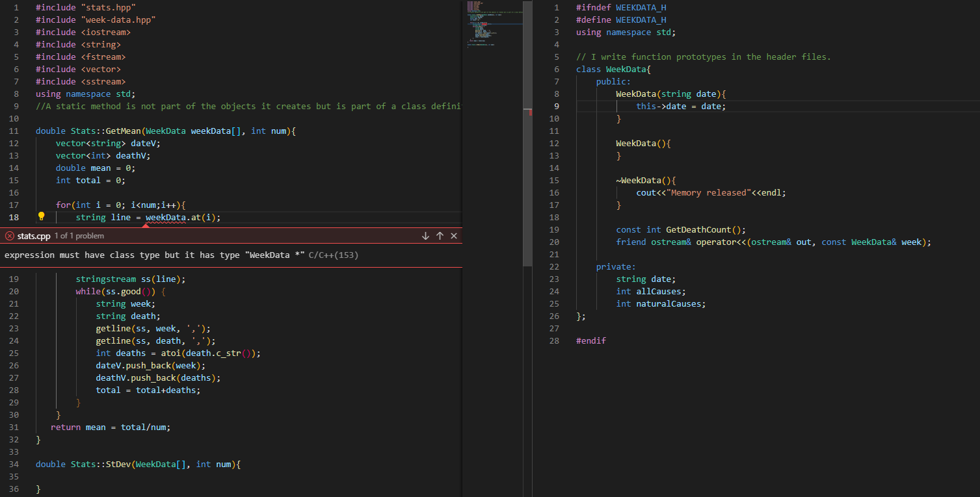Click the lightbulb quick fix icon
Viewport: 980px width, 497px height.
41,217
